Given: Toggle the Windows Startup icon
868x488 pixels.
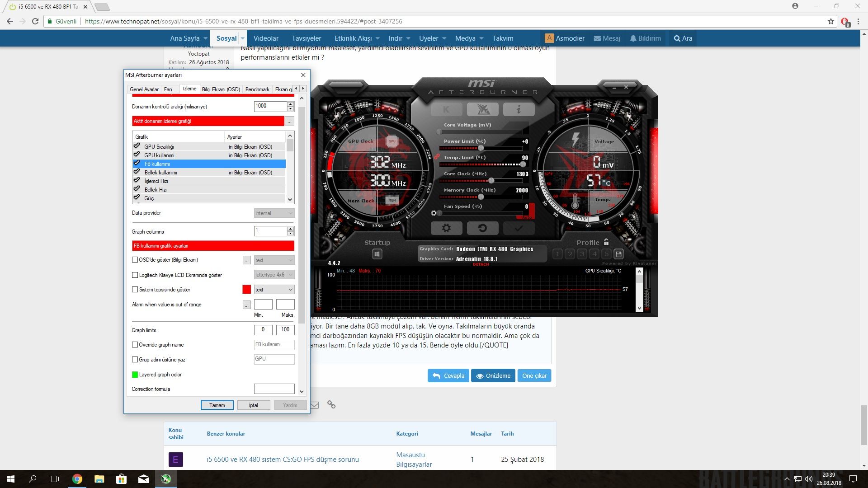Looking at the screenshot, I should (x=377, y=254).
